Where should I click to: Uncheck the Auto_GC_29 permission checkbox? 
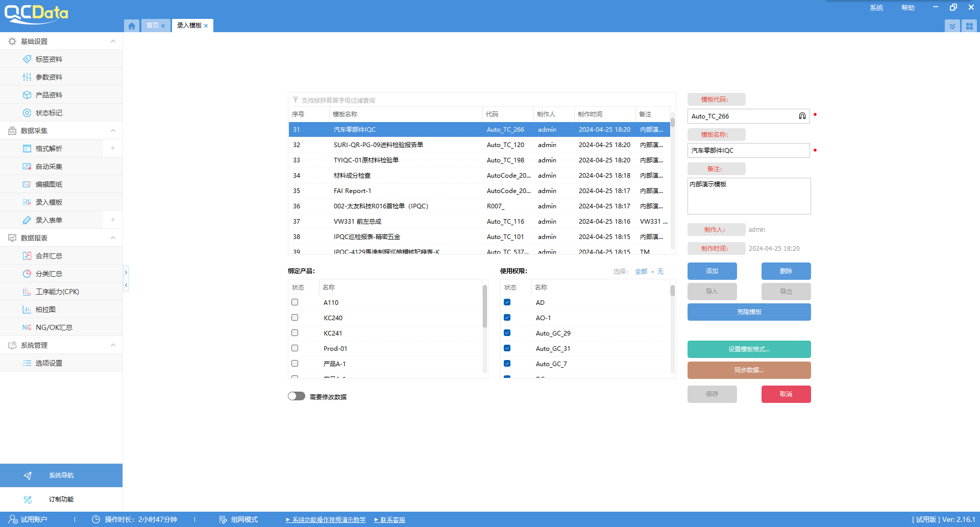pos(507,333)
